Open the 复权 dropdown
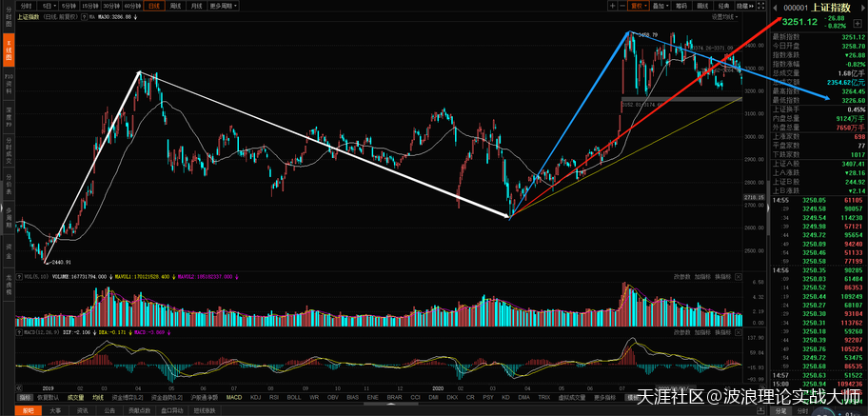This screenshot has height=416, width=868. coord(641,6)
